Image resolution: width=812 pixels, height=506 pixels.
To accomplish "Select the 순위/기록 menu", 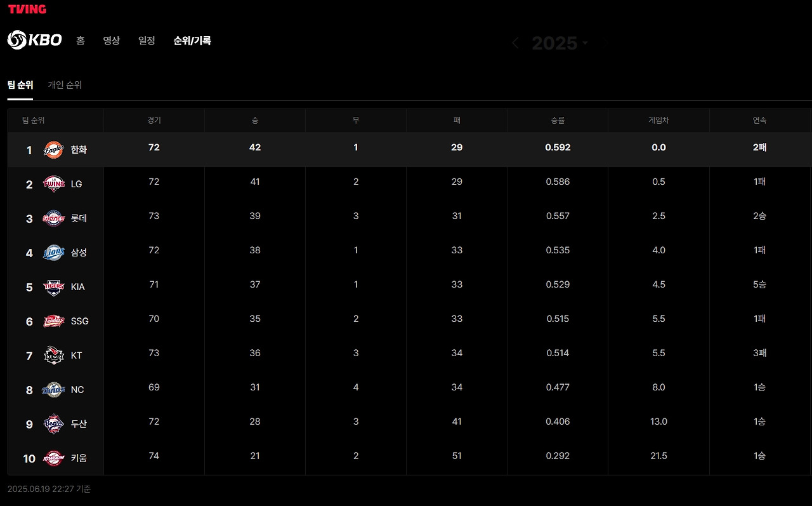I will click(192, 41).
